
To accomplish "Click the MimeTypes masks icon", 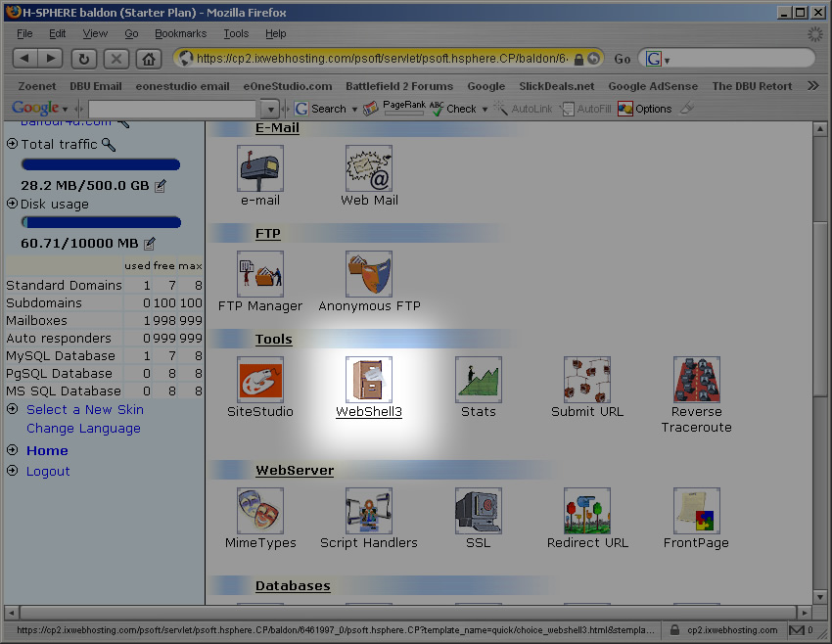I will [x=260, y=511].
